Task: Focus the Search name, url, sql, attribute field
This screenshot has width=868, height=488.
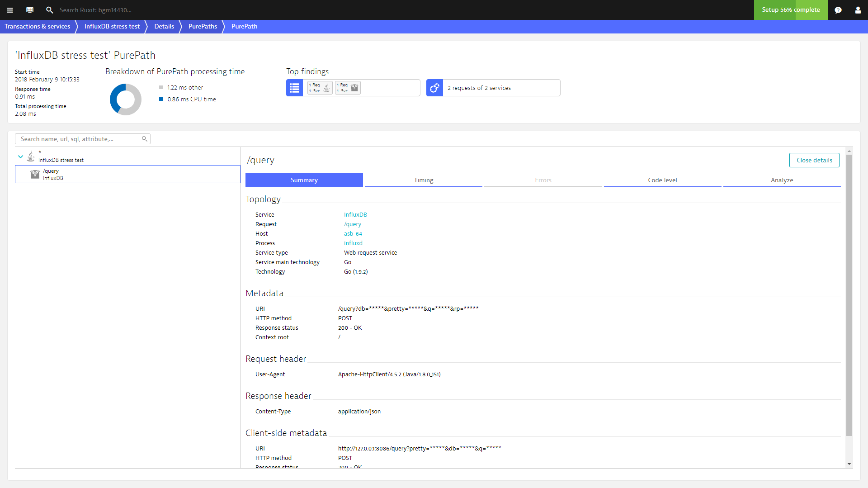Action: tap(82, 139)
